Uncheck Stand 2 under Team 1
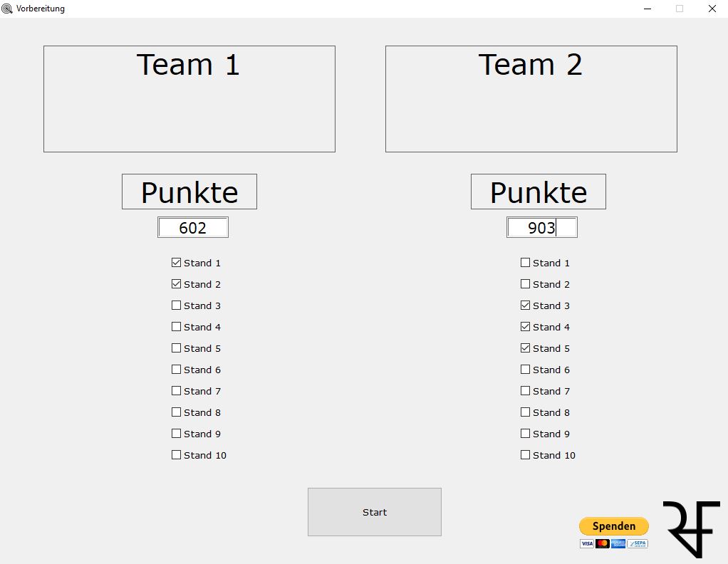Screen dimensions: 728x564 [177, 284]
